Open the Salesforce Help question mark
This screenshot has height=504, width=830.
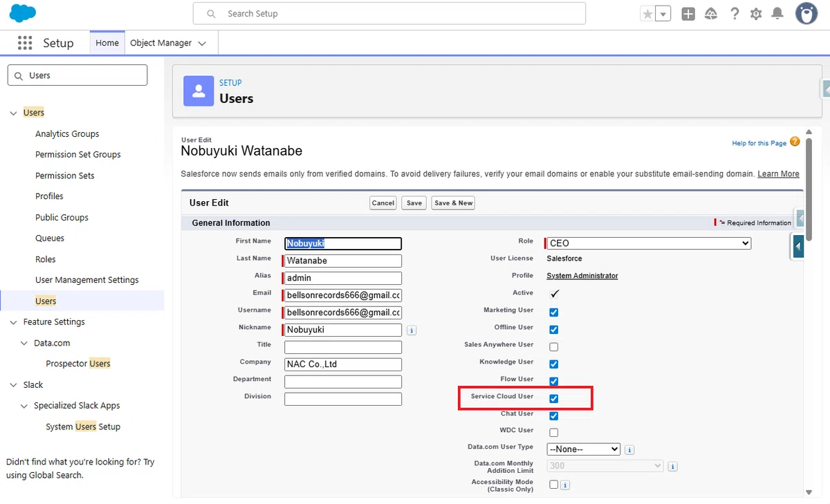click(x=735, y=14)
